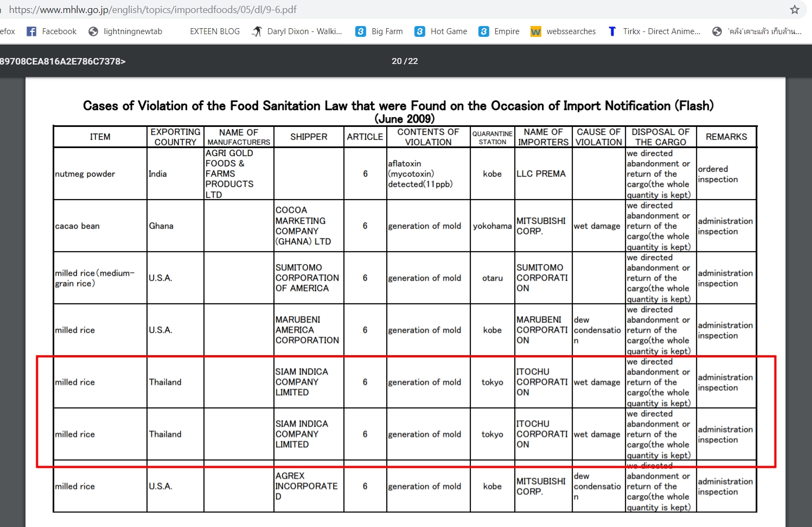Click the Tirkx - Direct Anime bookmark label
812x527 pixels.
click(661, 31)
